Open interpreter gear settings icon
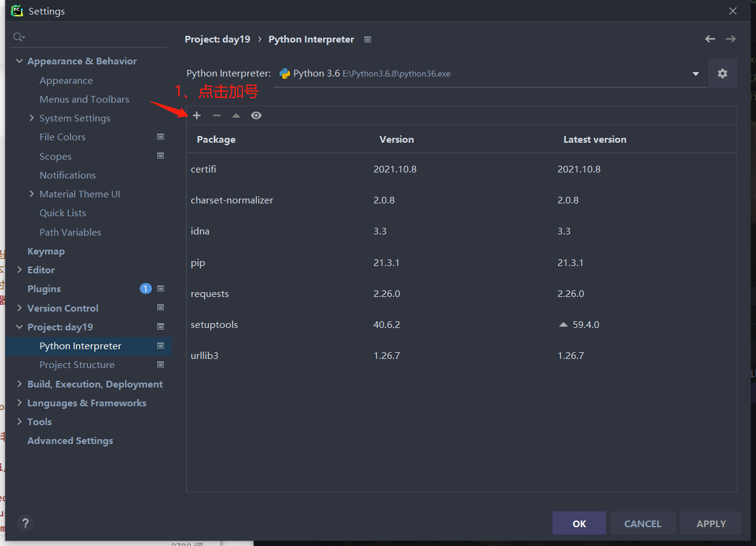The width and height of the screenshot is (756, 546). (723, 73)
